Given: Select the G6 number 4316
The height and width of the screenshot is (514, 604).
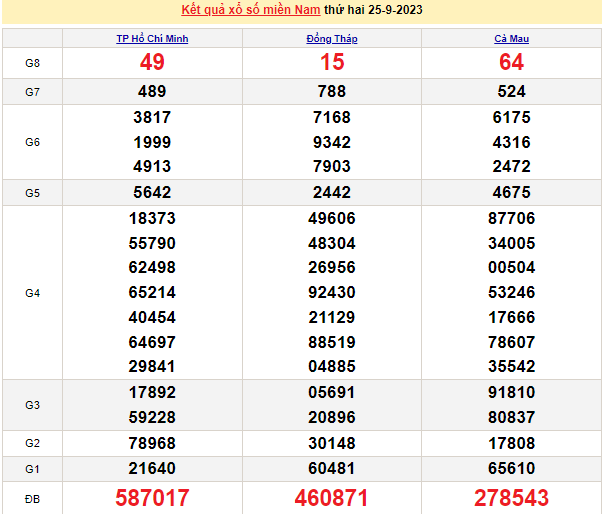Looking at the screenshot, I should [511, 142].
